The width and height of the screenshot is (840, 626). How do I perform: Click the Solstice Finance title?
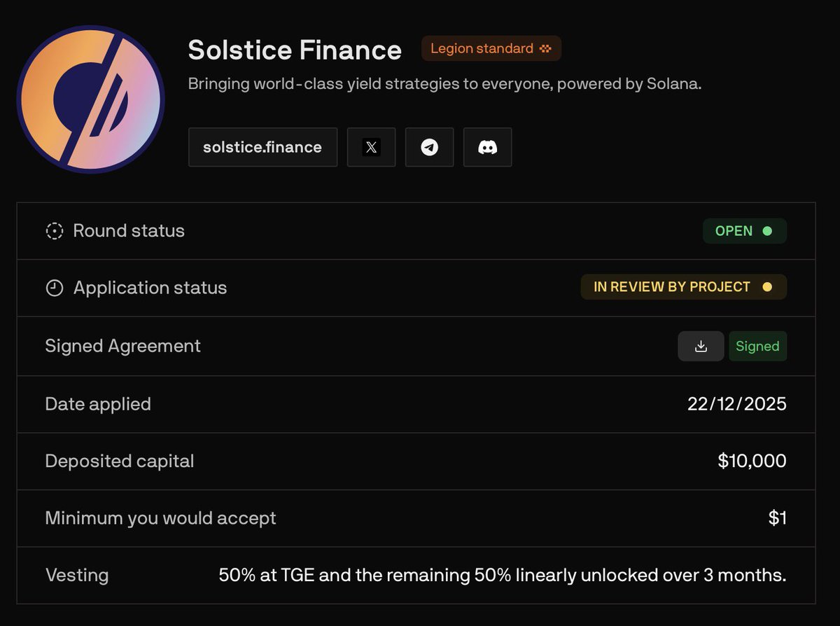pyautogui.click(x=295, y=50)
